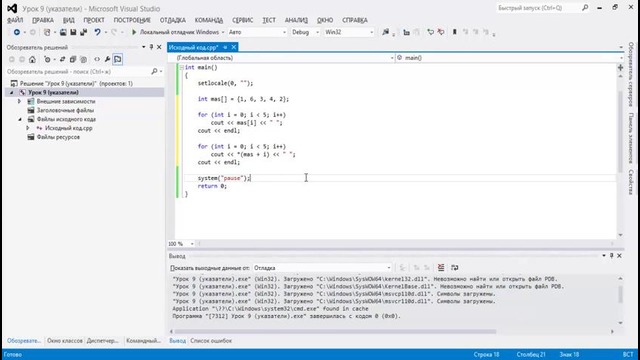Click the toggle bookmark toolbar icon

(x=454, y=32)
